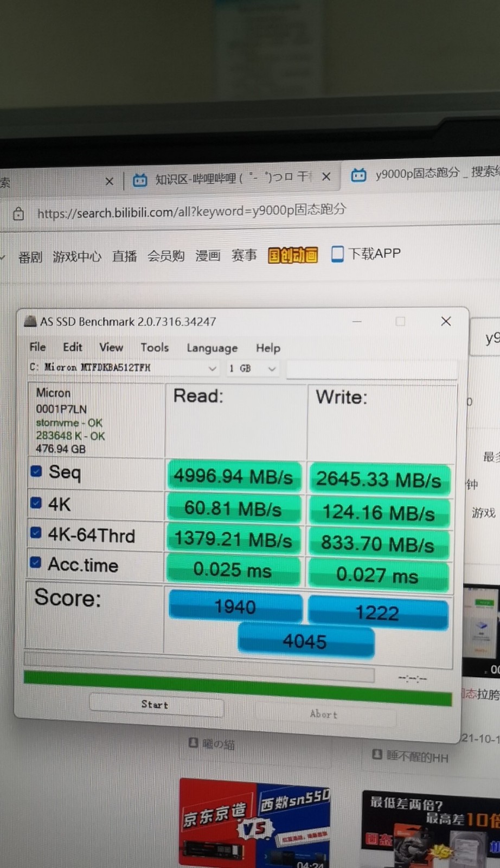Click the AS SSD Benchmark title bar icon
Image resolution: width=500 pixels, height=868 pixels.
tap(30, 321)
